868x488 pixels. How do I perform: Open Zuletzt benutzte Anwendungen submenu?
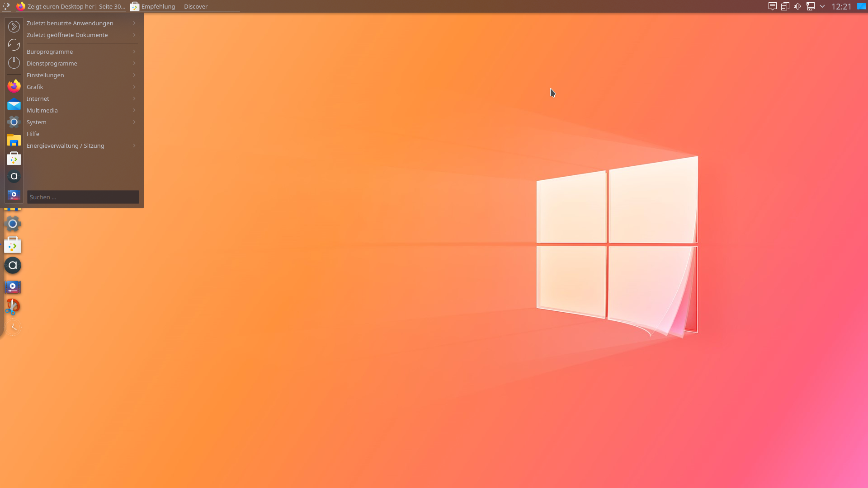click(x=82, y=23)
